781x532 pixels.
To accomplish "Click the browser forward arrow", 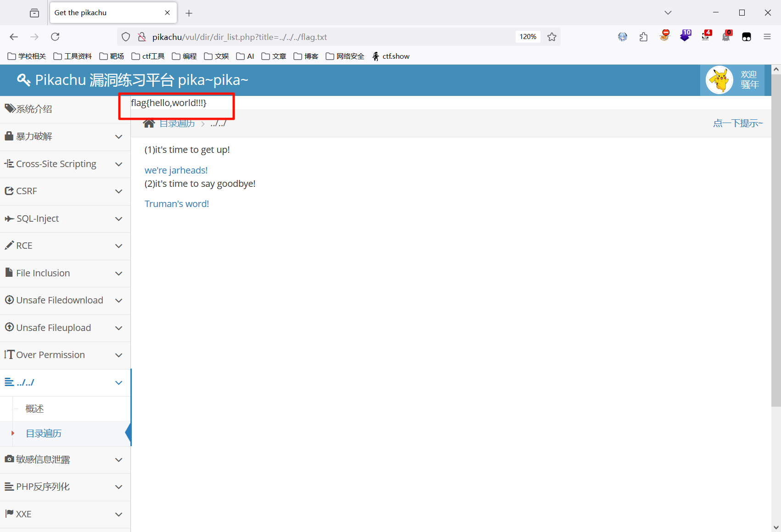I will 34,37.
